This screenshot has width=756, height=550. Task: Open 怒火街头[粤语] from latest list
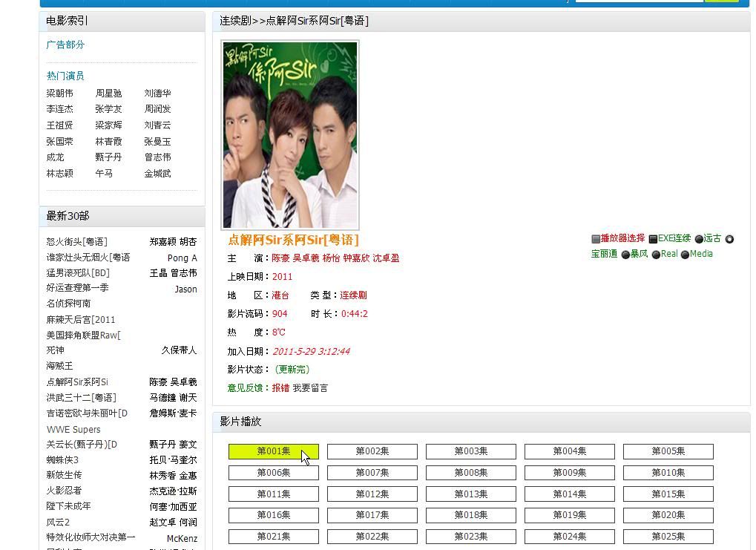(x=76, y=242)
